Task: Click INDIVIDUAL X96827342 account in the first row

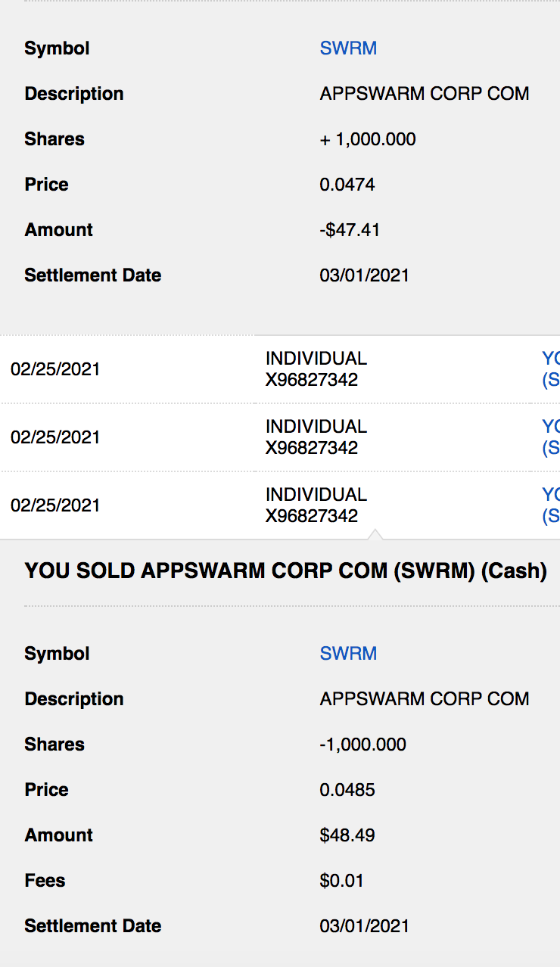Action: tap(316, 369)
